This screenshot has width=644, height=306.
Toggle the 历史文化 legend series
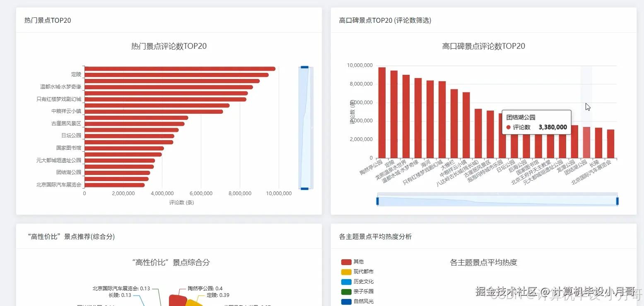pos(357,282)
